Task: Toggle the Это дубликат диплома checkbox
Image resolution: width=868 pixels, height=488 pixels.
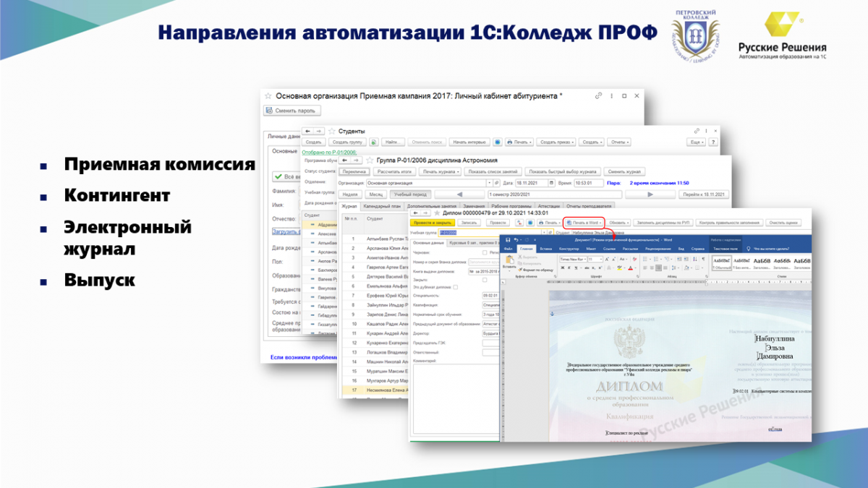Action: click(455, 287)
